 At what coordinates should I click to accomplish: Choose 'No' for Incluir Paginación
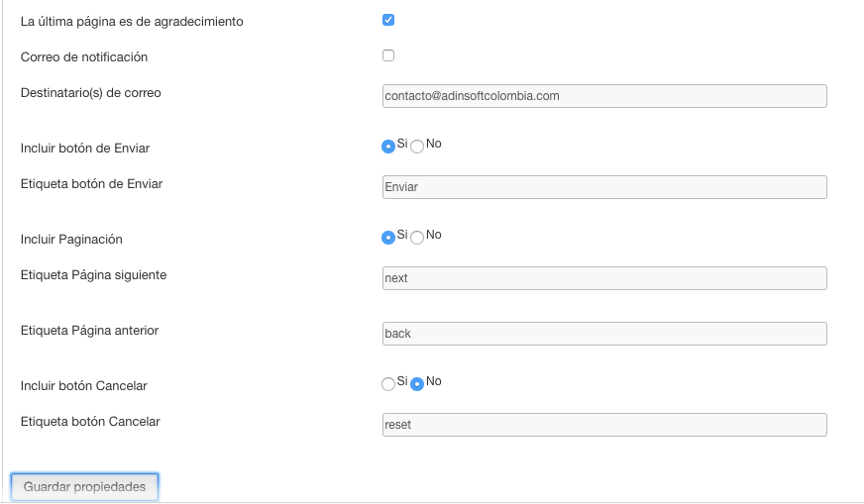click(x=417, y=238)
